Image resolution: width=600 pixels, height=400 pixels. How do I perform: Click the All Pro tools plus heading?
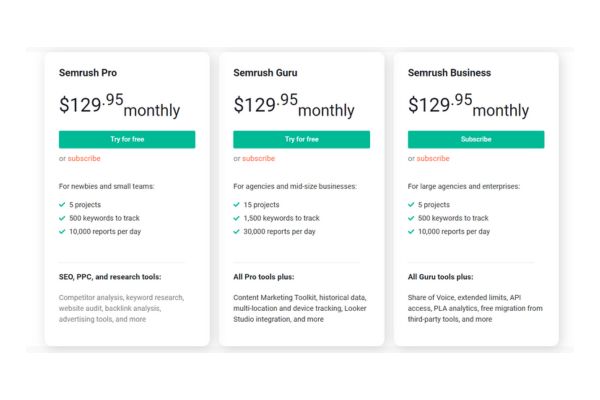[264, 277]
